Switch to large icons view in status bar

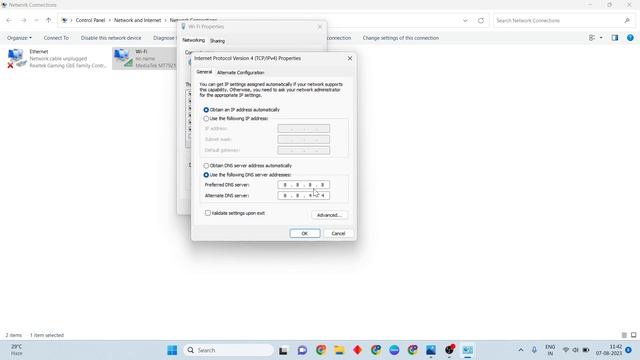[633, 335]
